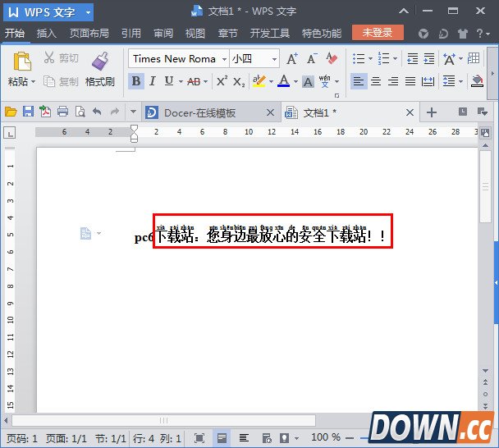Click the clear formatting eraser icon
This screenshot has height=448, width=499.
pos(332,58)
